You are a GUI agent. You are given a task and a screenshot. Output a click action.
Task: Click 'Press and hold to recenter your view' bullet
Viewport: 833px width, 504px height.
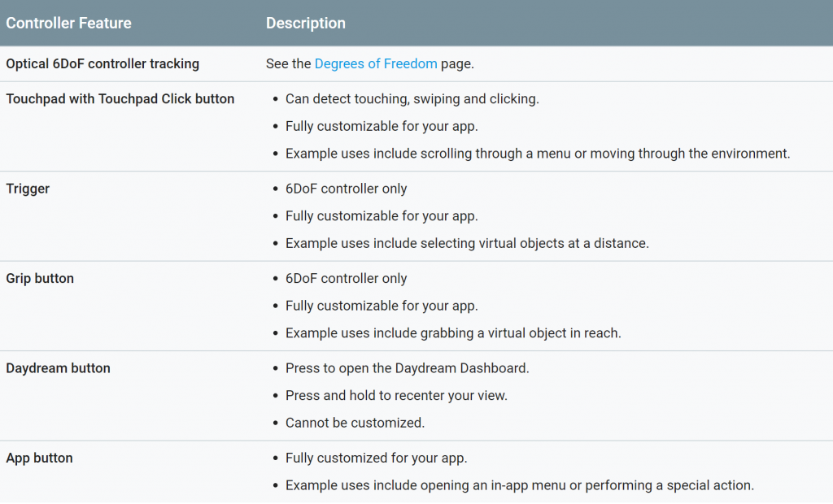pos(396,396)
